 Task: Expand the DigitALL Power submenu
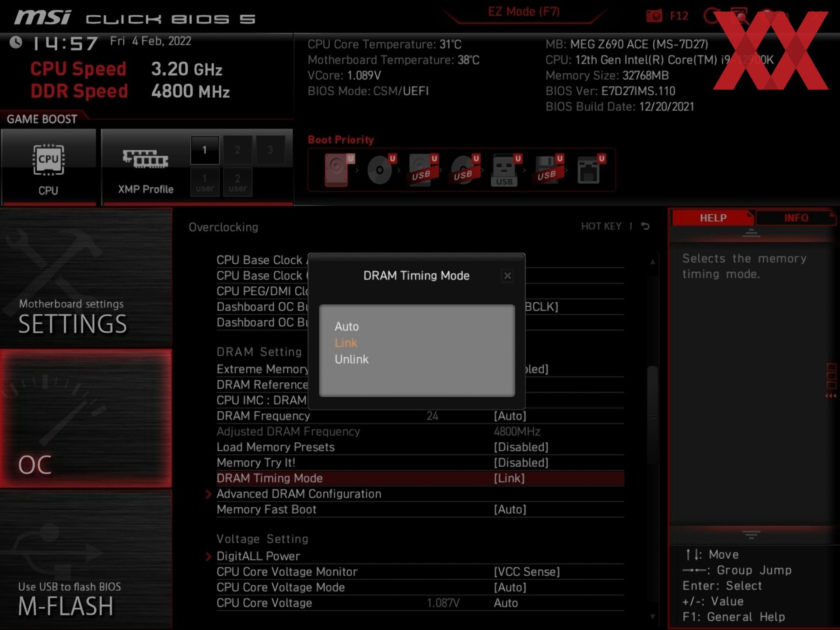pyautogui.click(x=258, y=556)
